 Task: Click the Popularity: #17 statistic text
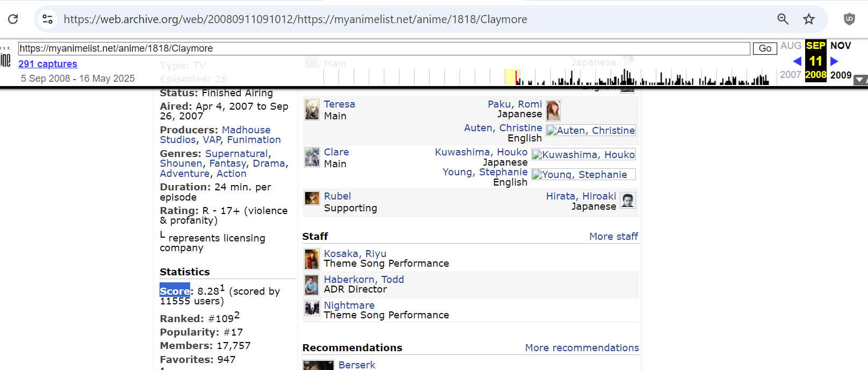coord(201,332)
